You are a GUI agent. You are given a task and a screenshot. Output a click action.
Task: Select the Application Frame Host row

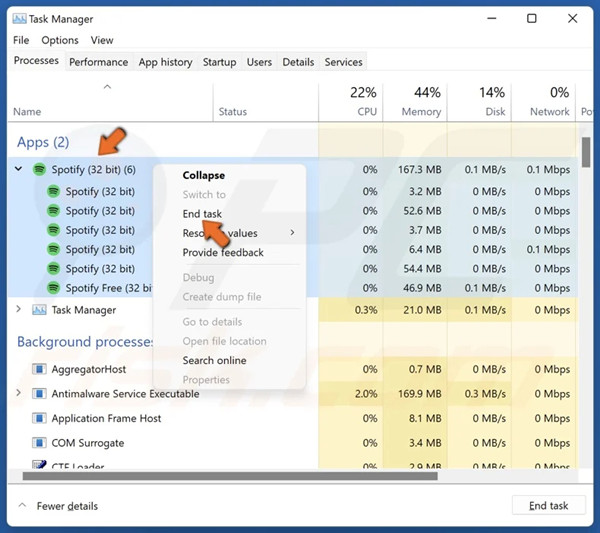coord(293,418)
